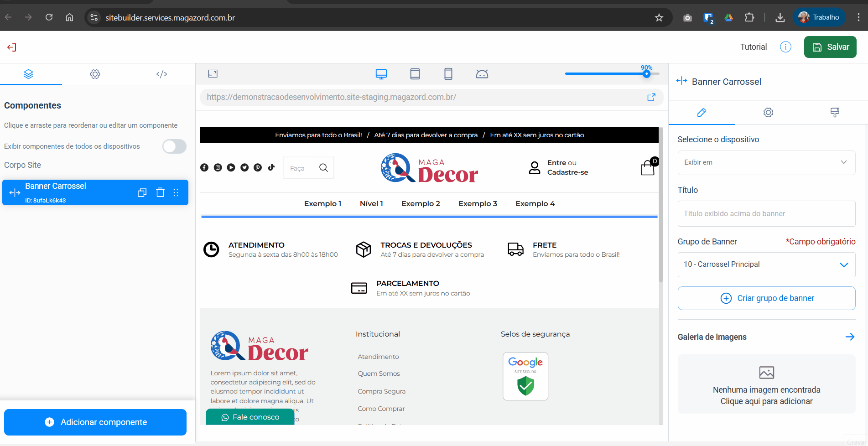The width and height of the screenshot is (868, 446).
Task: Click the information circle icon
Action: click(785, 47)
